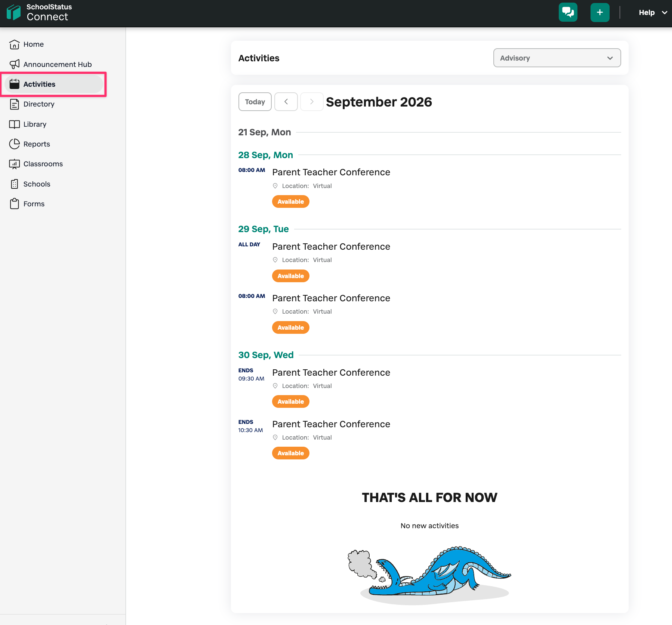Image resolution: width=672 pixels, height=625 pixels.
Task: Click the Reports pie chart icon
Action: click(14, 144)
